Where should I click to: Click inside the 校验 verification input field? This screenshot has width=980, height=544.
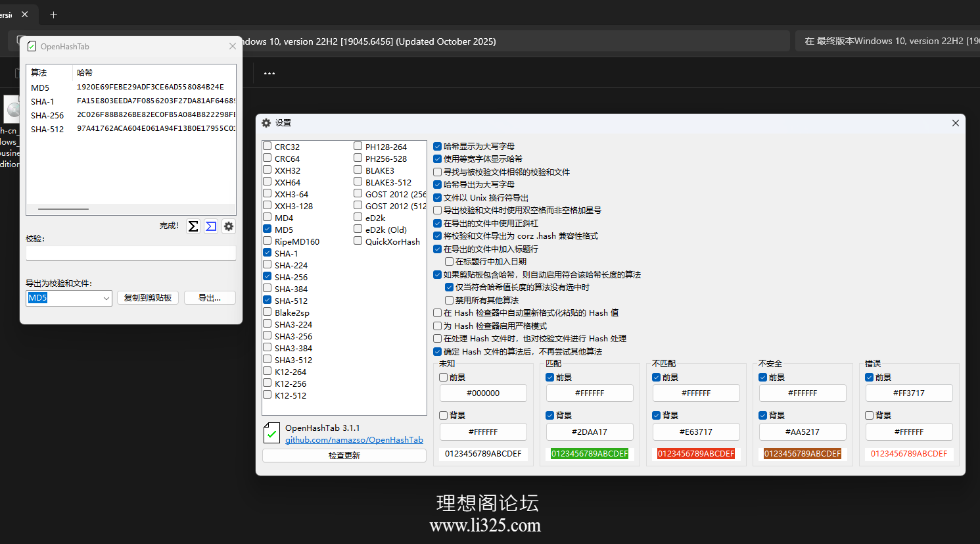pyautogui.click(x=130, y=253)
